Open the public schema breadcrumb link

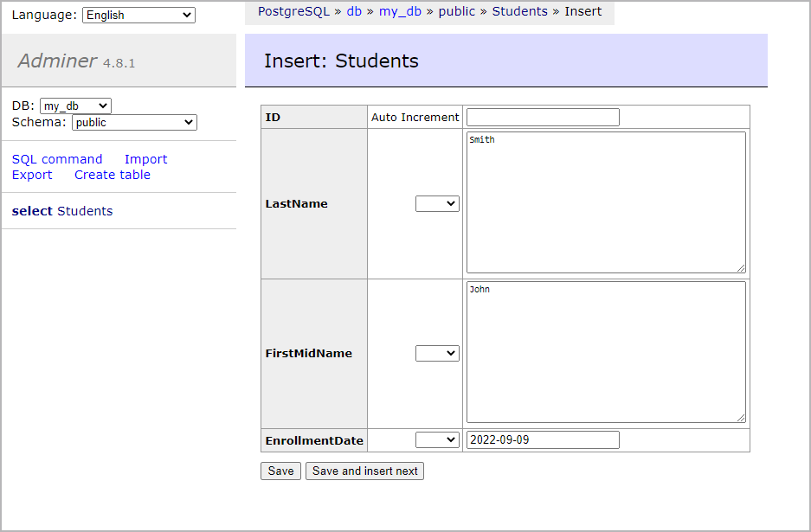click(x=457, y=11)
